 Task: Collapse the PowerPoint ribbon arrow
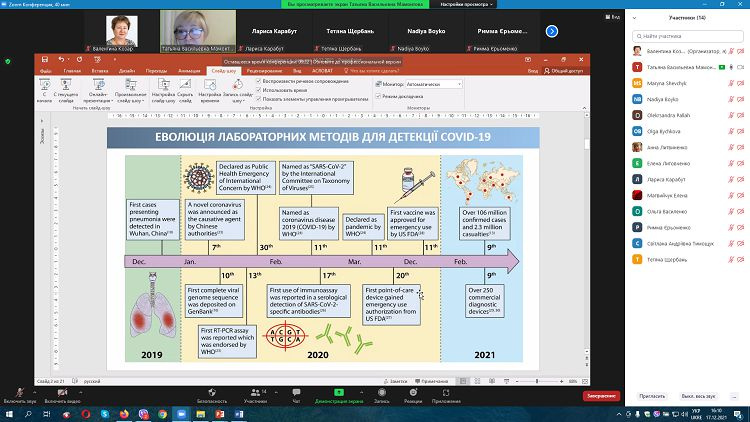(584, 108)
